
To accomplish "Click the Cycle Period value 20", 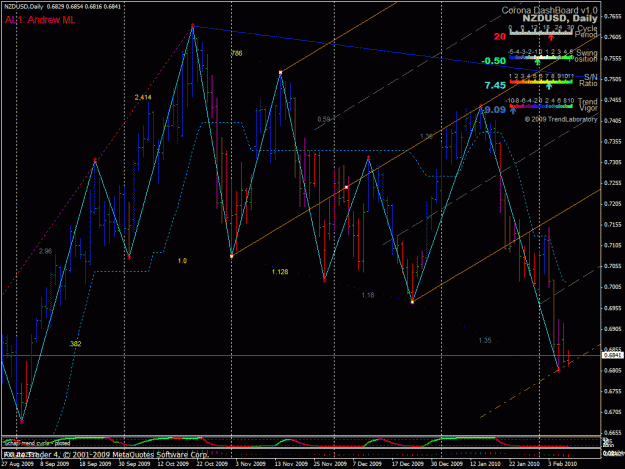I will [500, 37].
